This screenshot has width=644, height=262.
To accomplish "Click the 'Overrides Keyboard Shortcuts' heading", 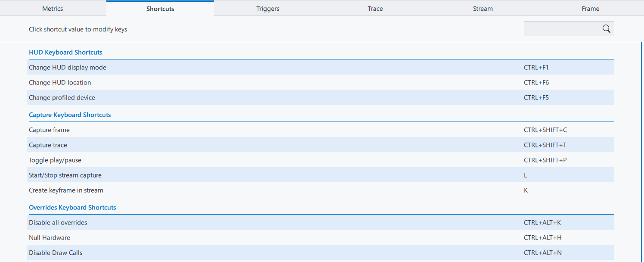I will (x=72, y=207).
